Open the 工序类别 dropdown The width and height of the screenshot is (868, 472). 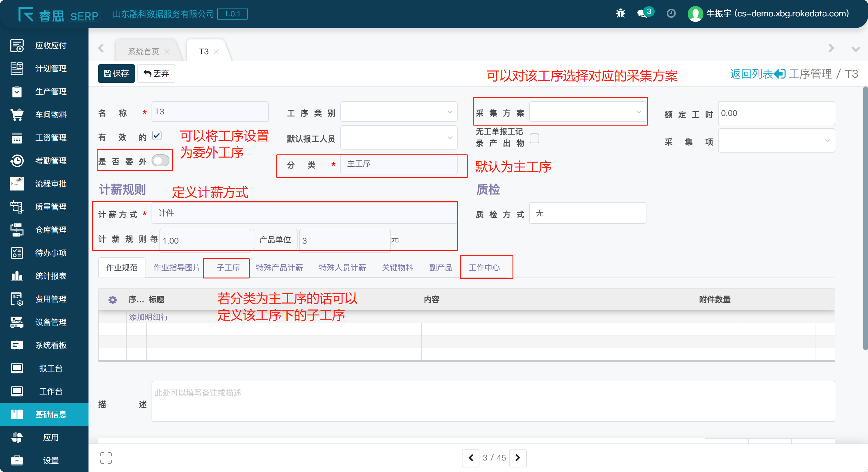[x=399, y=112]
